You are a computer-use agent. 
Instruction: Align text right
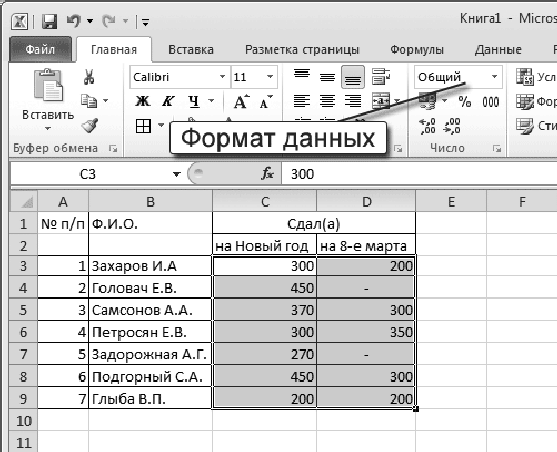tap(353, 101)
